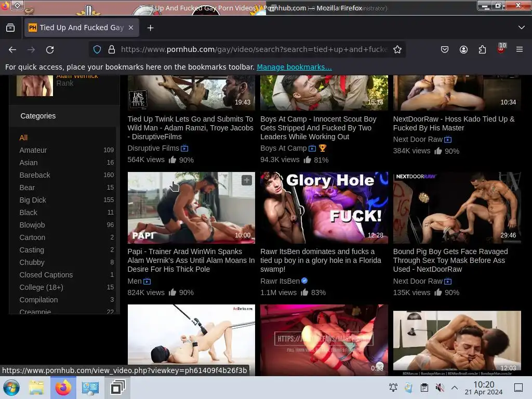Open the Men channel link
Viewport: 532px width, 399px height.
135,281
